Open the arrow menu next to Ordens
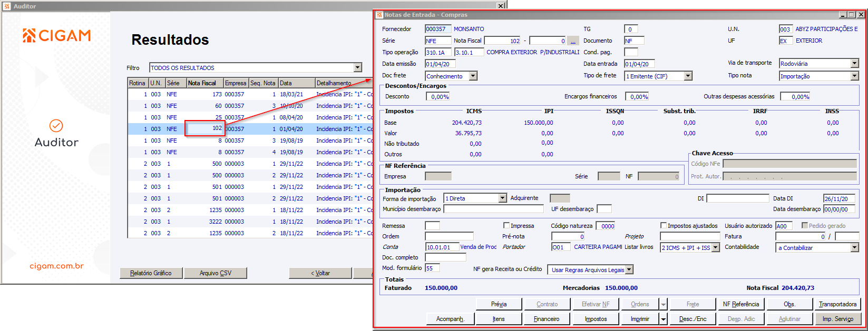868x331 pixels. click(x=664, y=304)
